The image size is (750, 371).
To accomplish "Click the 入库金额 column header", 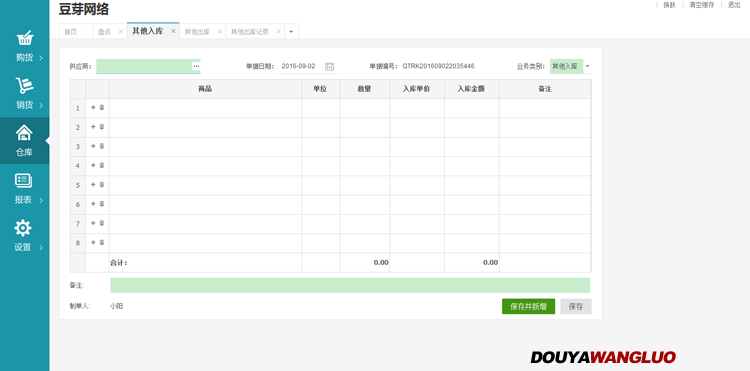I will click(x=472, y=89).
